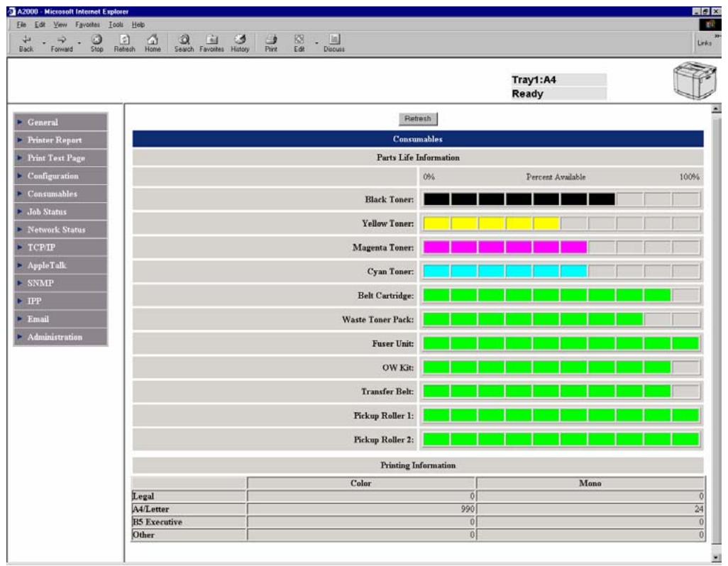
Task: Click the page scrollbar down arrow
Action: pyautogui.click(x=717, y=557)
